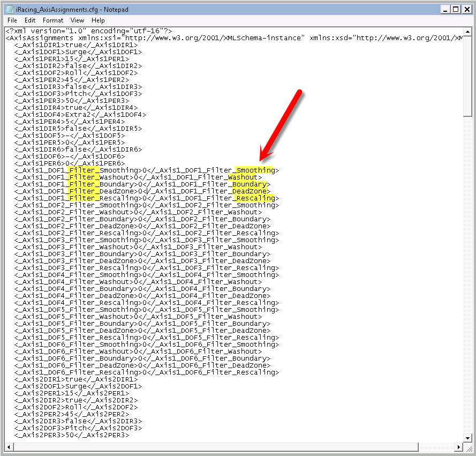The height and width of the screenshot is (456, 476).
Task: Click the _Axis1_DOF6_Filter_Rescaling line
Action: 147,372
